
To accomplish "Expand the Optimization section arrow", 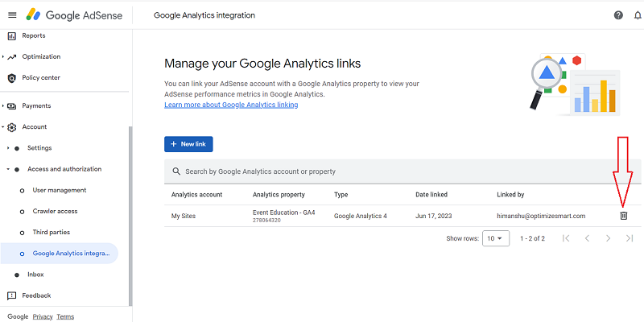I will tap(3, 56).
